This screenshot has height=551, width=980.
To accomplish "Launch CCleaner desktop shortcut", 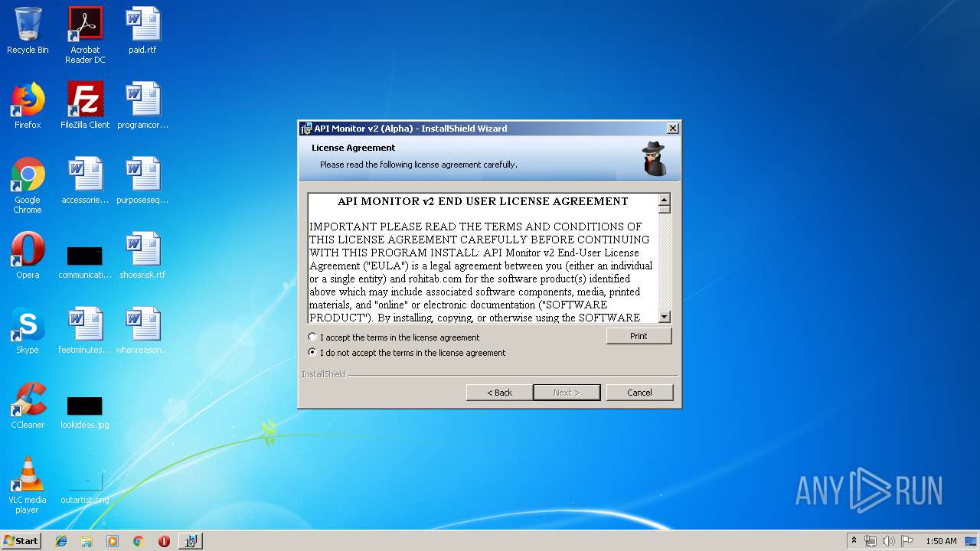I will coord(28,406).
